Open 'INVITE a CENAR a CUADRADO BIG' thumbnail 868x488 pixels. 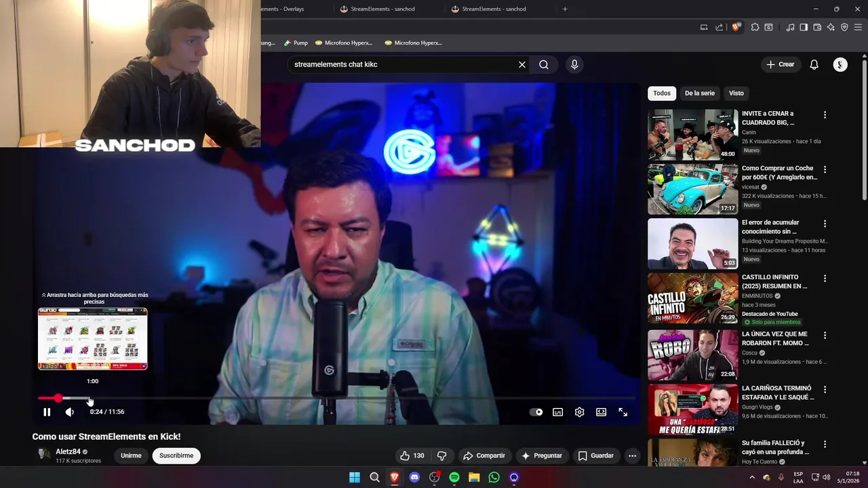692,134
